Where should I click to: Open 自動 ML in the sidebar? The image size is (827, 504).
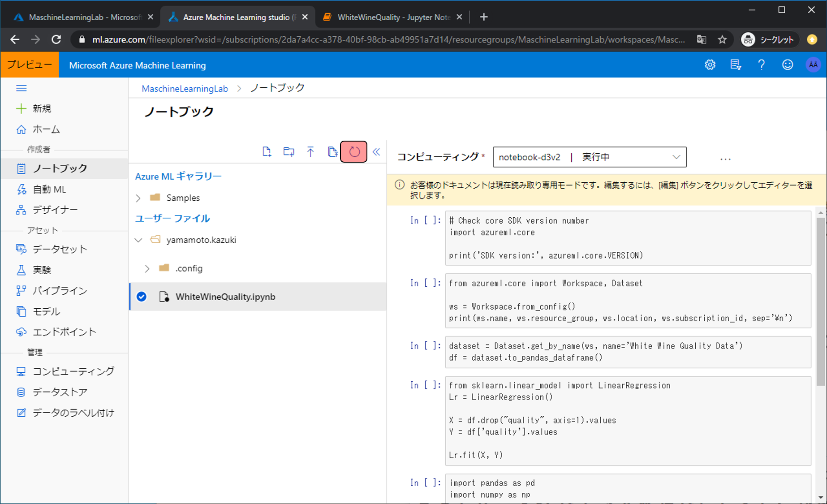point(49,190)
